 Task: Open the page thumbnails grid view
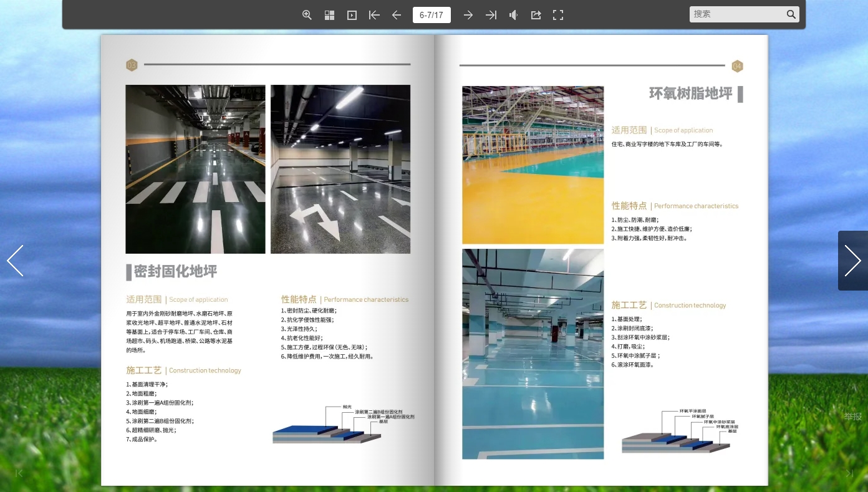329,15
